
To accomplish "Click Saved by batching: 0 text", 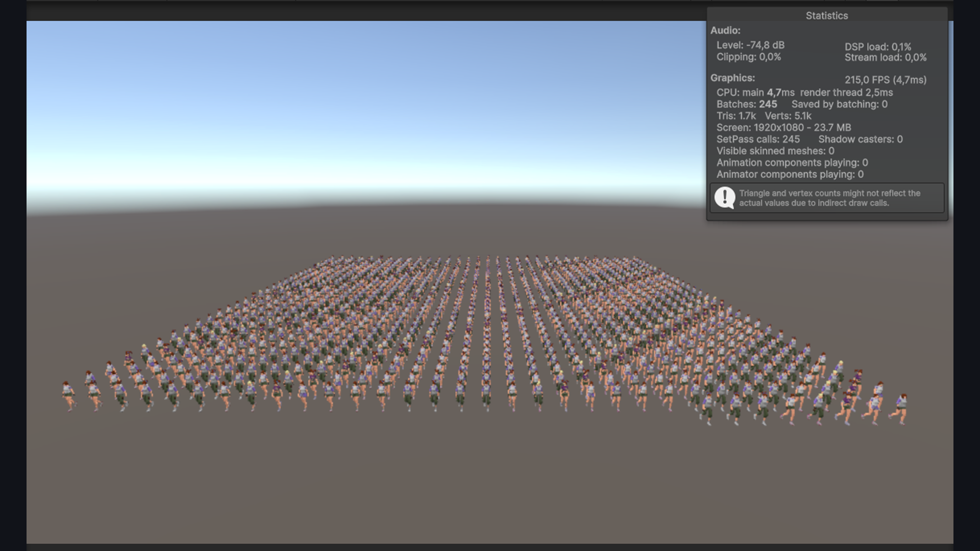I will coord(839,105).
